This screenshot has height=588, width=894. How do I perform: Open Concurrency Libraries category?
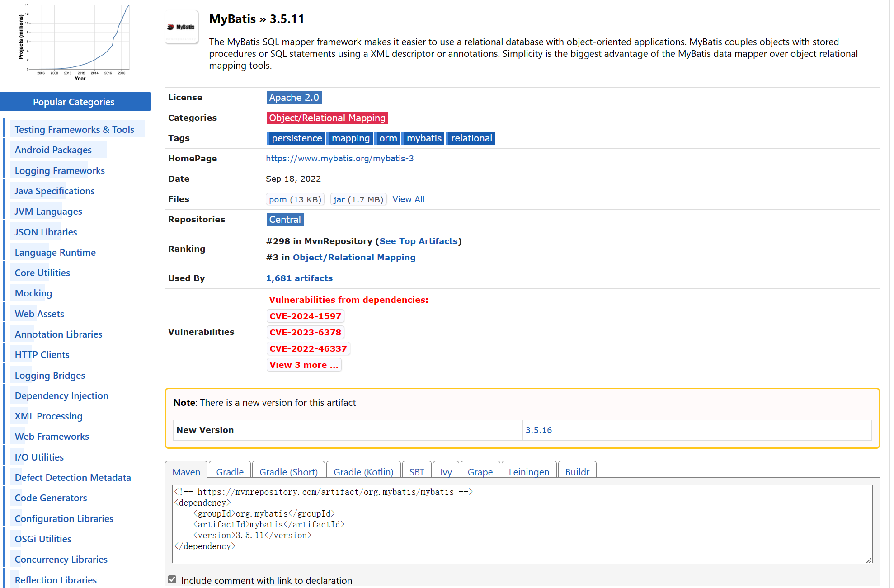(61, 560)
